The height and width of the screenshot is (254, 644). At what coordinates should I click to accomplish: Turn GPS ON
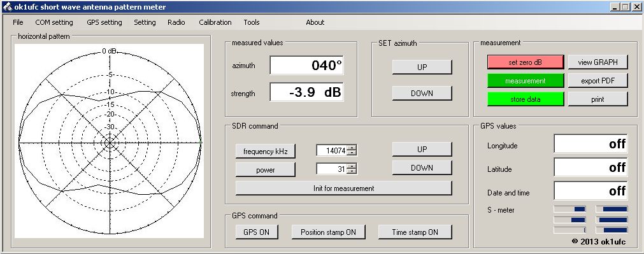[x=257, y=232]
